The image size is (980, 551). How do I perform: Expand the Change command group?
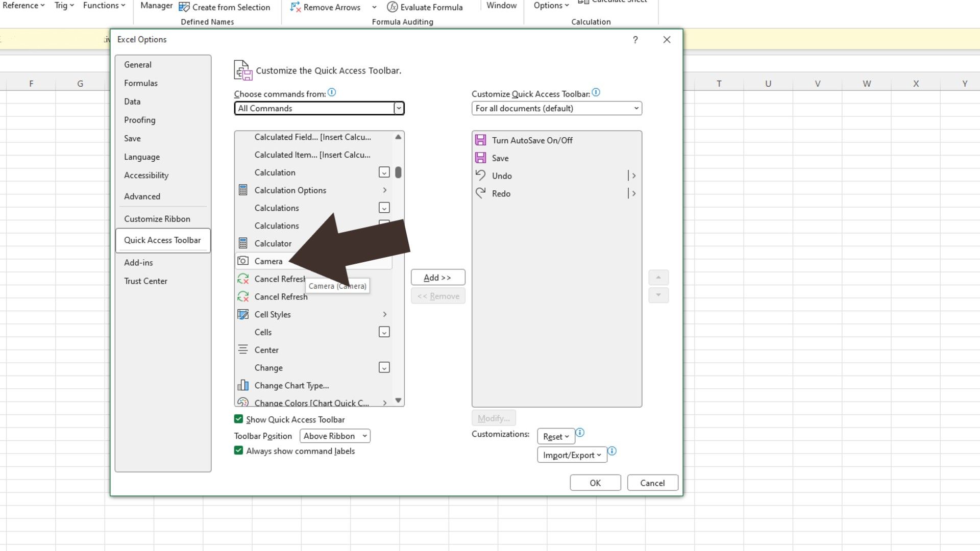click(x=384, y=367)
